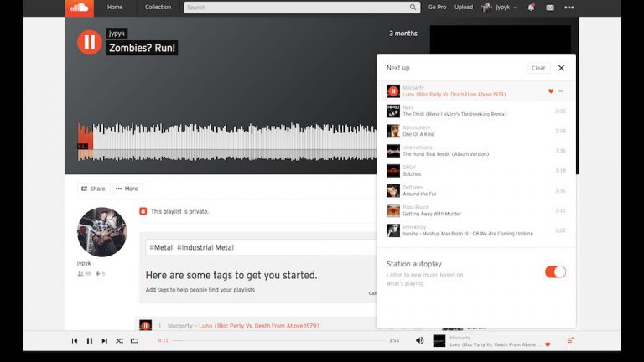Viewport: 644px width, 362px height.
Task: Open jypyk followers count
Action: pyautogui.click(x=84, y=274)
